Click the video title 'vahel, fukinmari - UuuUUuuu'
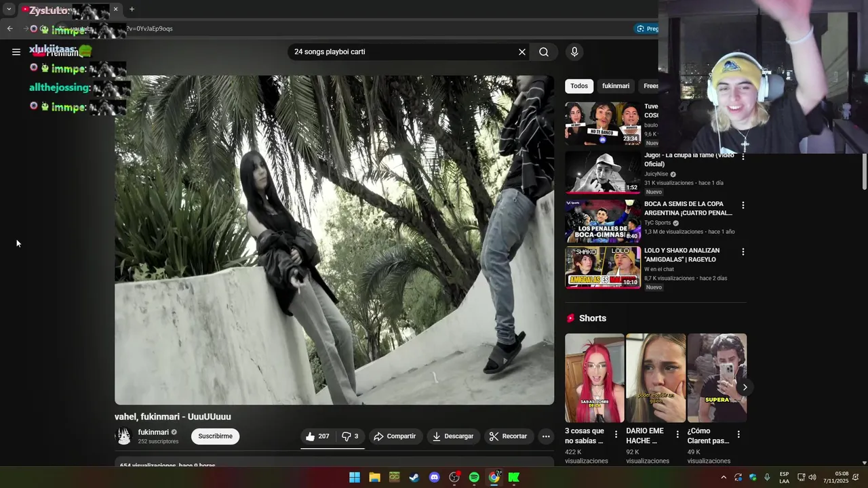The image size is (868, 488). click(x=173, y=417)
